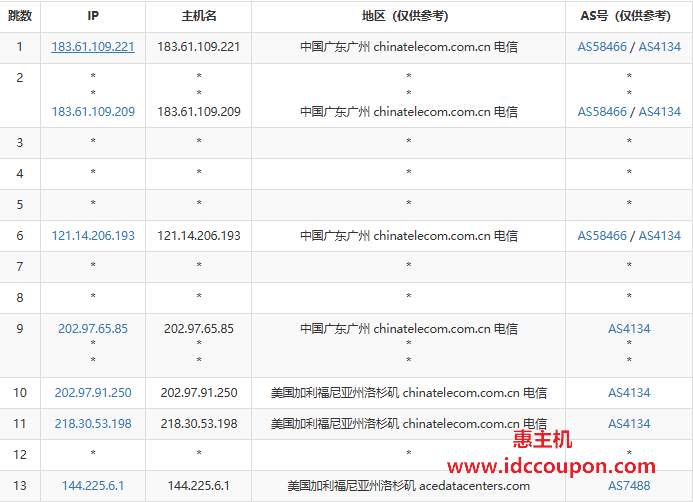Screen dimensions: 693x502
Task: Select hop number 8 cell
Action: point(20,298)
